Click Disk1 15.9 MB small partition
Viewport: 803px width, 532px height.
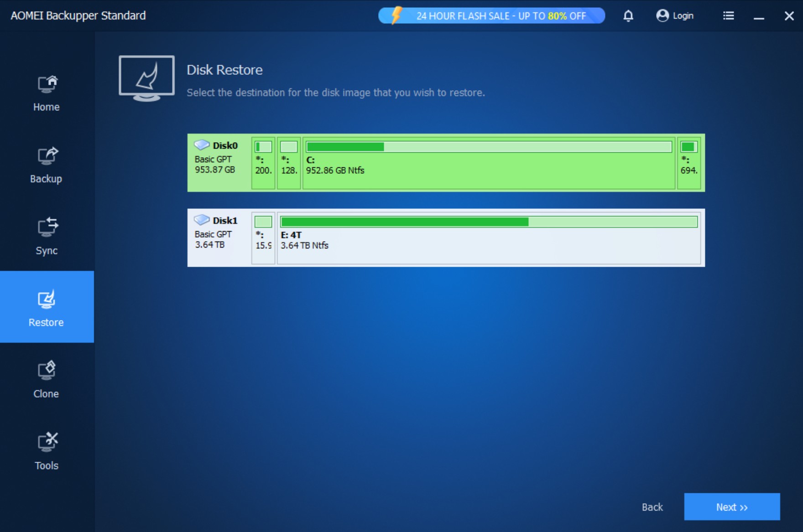pos(263,238)
